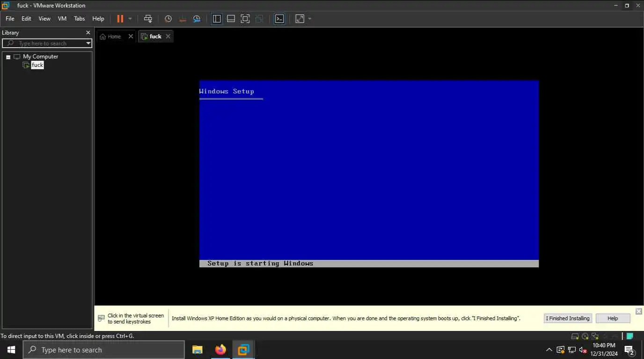Toggle the console view button
Screen dimensions: 644x359
point(279,19)
